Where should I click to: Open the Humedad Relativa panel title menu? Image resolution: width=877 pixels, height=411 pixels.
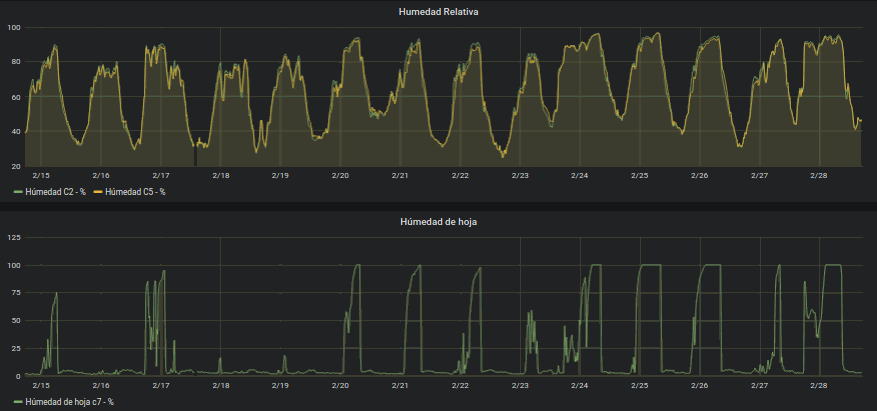[x=438, y=11]
